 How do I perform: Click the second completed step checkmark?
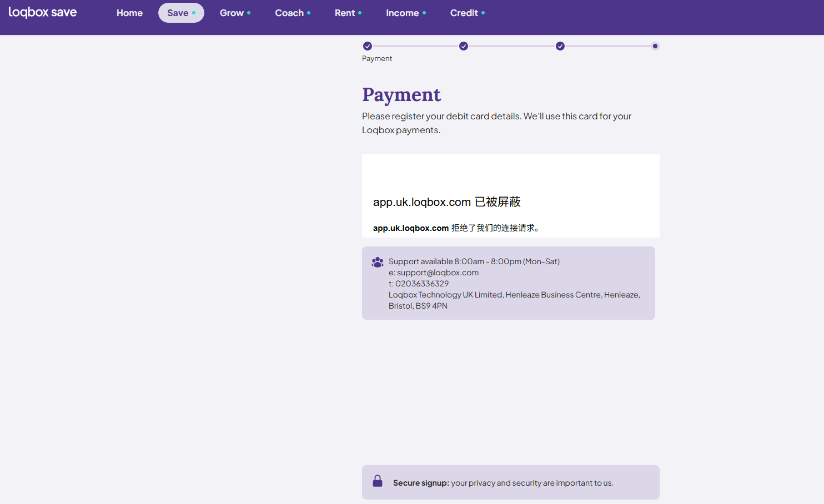click(464, 46)
